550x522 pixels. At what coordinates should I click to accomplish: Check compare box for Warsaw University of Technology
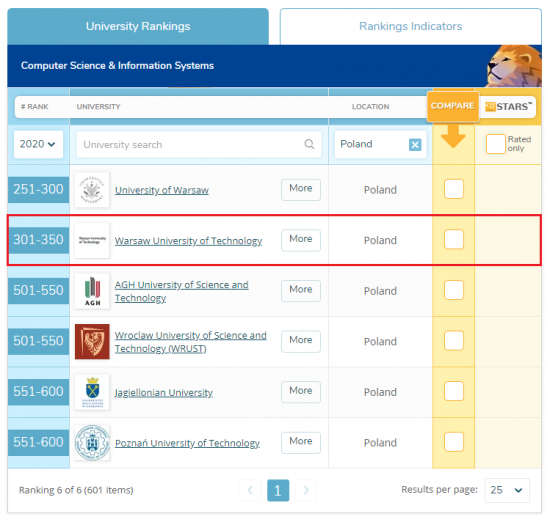(x=454, y=239)
